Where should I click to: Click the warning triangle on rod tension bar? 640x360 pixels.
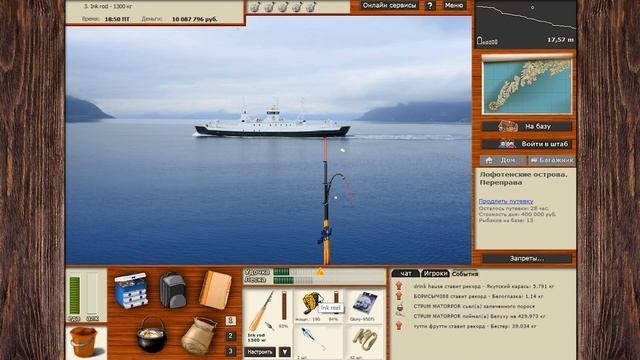tap(320, 271)
